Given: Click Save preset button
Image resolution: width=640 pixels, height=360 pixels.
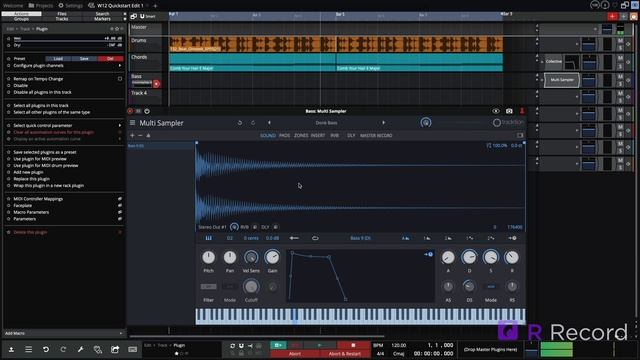Looking at the screenshot, I should (x=84, y=59).
